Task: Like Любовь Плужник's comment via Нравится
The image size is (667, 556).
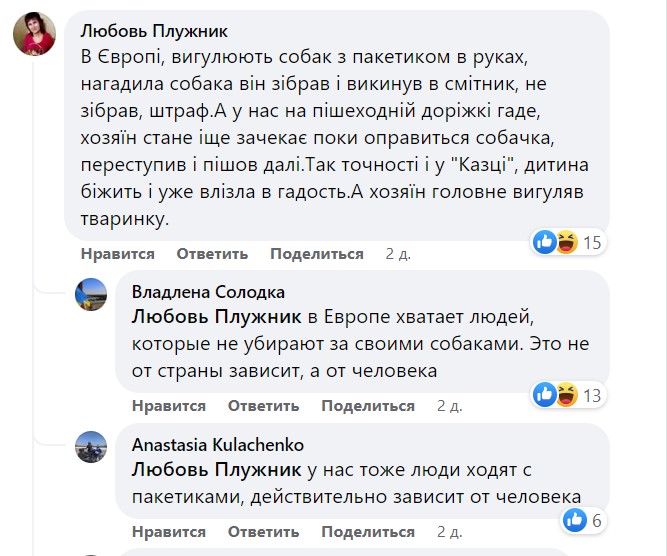Action: click(x=117, y=254)
